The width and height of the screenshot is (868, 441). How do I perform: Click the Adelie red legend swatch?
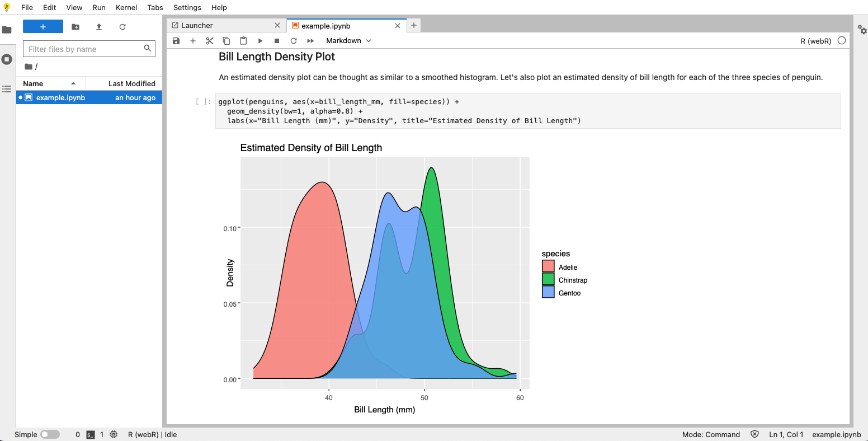click(548, 267)
